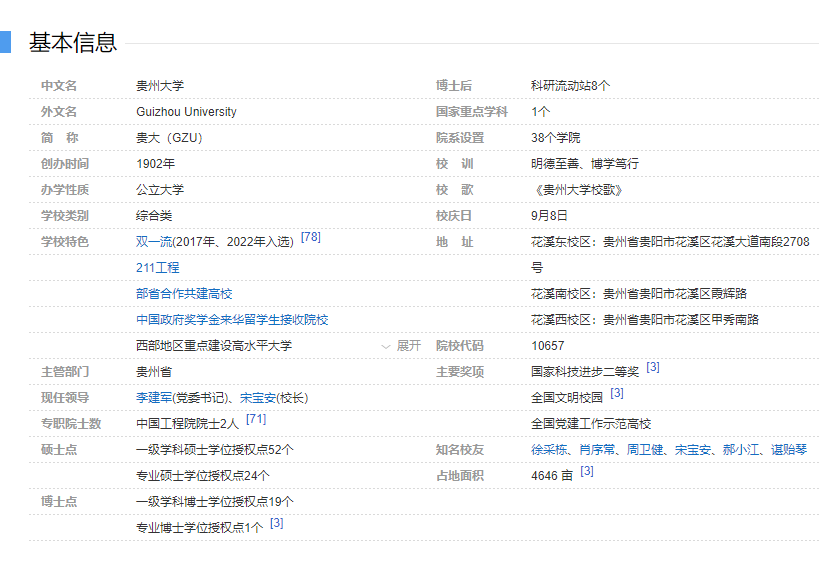This screenshot has width=831, height=566.
Task: Click the chevron arrow beside 展开
Action: (387, 346)
